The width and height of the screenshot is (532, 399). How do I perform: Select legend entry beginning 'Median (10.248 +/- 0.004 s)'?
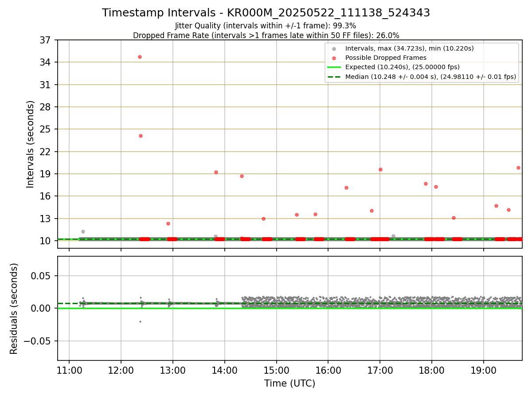pos(430,77)
